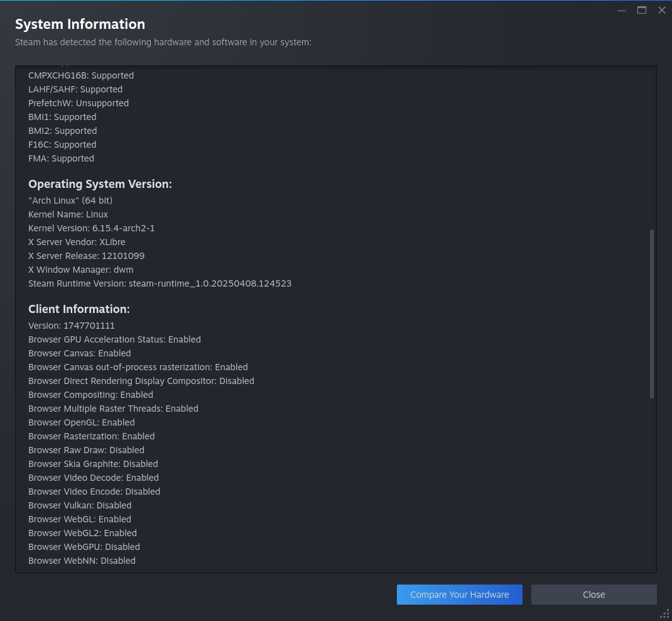The height and width of the screenshot is (621, 672).
Task: Select the 'X Server Release: 12101099' line
Action: point(87,256)
